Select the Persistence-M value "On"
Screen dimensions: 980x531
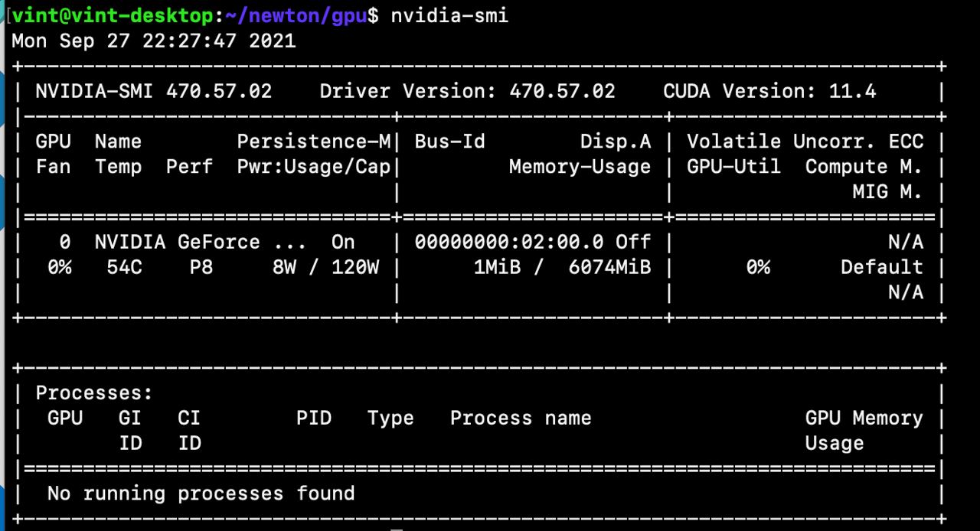[x=343, y=243]
